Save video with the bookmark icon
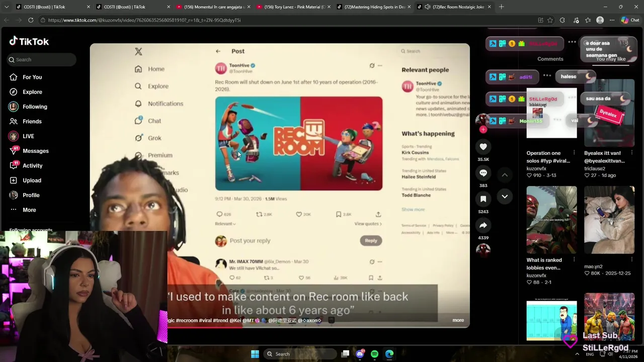Image resolution: width=644 pixels, height=362 pixels. point(483,199)
